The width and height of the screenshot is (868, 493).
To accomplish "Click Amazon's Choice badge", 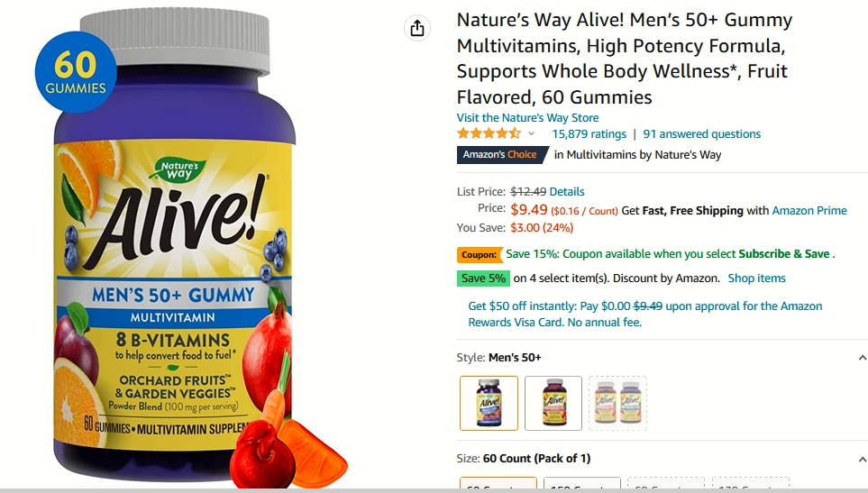I will tap(501, 155).
